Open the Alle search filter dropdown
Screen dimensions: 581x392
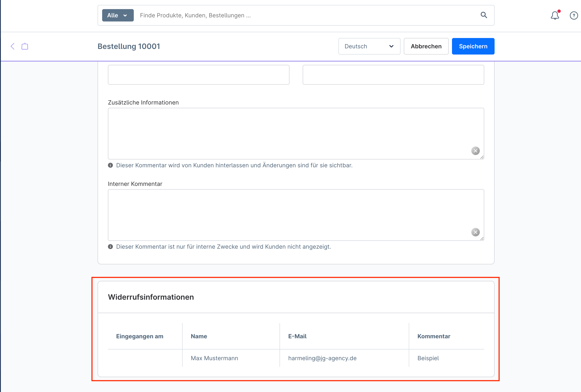118,15
